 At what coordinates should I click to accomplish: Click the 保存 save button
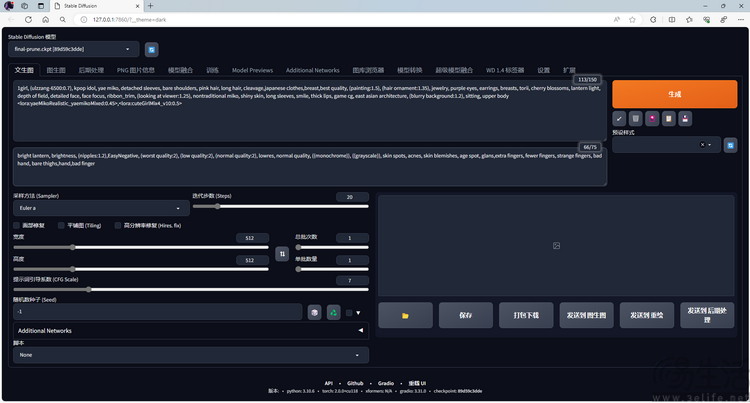point(465,316)
